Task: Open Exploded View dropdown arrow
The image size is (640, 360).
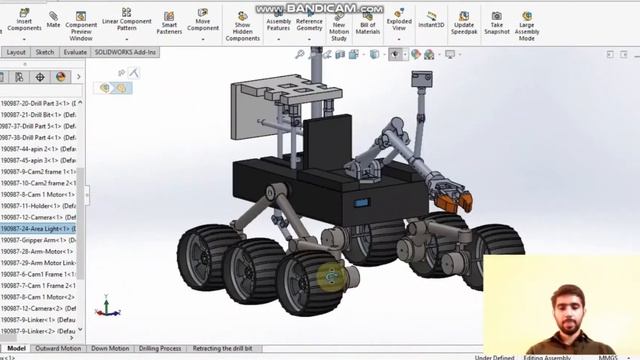Action: tap(399, 39)
